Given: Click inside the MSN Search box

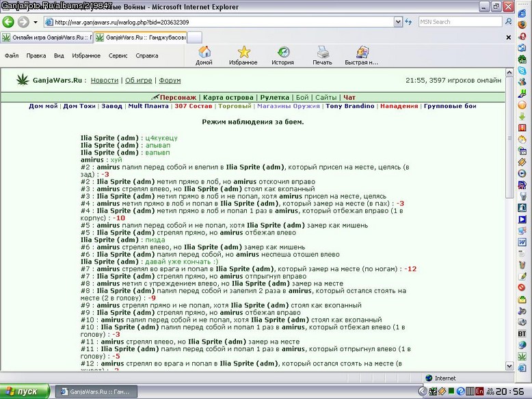Looking at the screenshot, I should 460,22.
